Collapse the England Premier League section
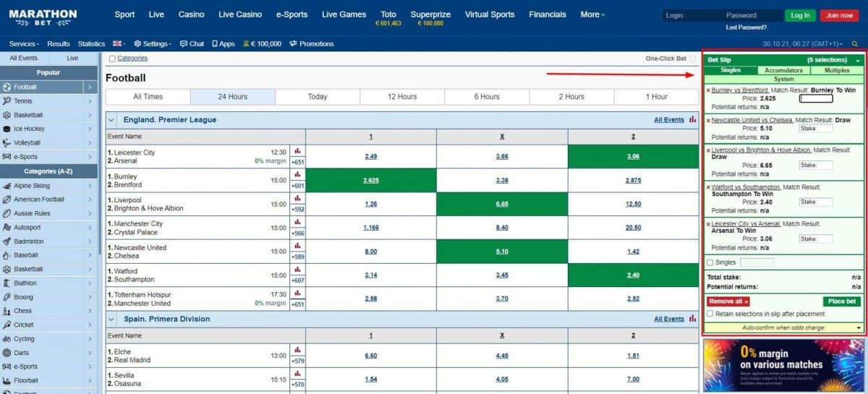The height and width of the screenshot is (394, 868). pos(112,120)
